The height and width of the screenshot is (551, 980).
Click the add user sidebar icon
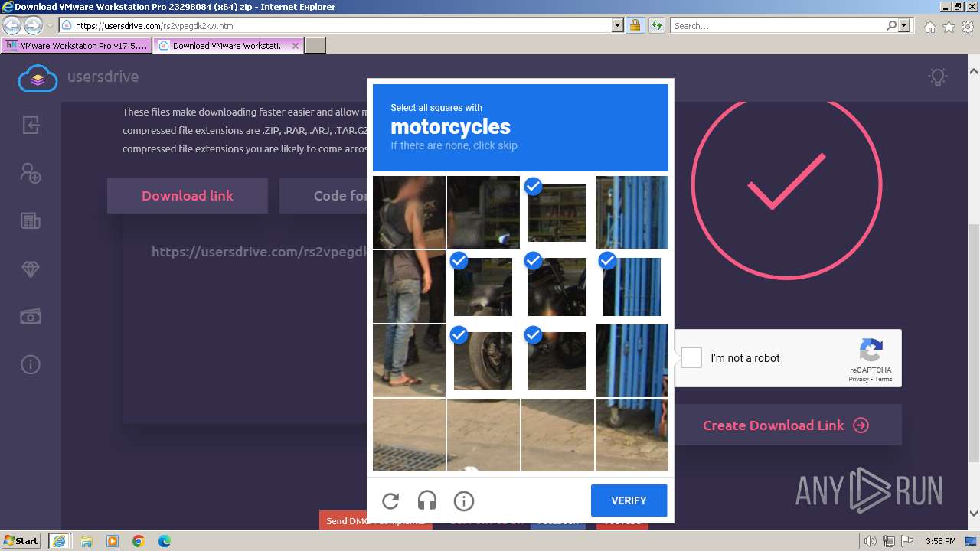tap(31, 173)
